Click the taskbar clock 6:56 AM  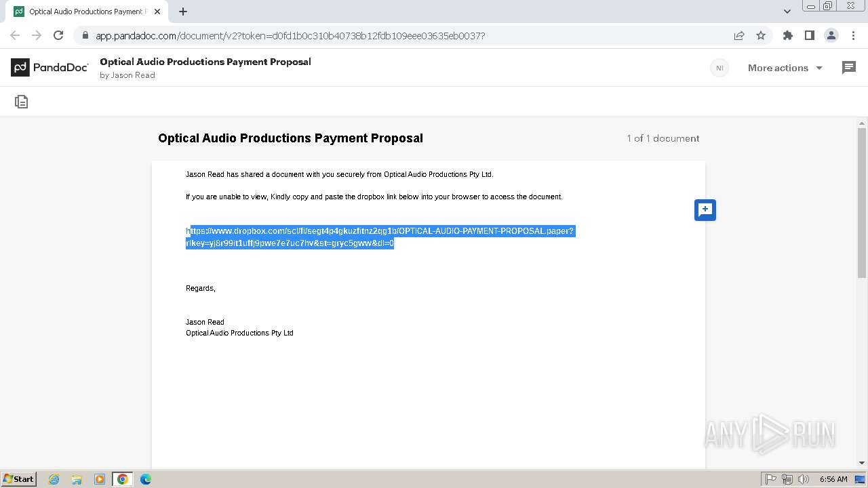pos(833,479)
